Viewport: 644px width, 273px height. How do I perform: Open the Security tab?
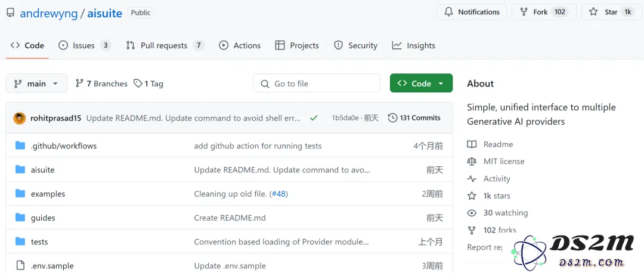[x=355, y=45]
